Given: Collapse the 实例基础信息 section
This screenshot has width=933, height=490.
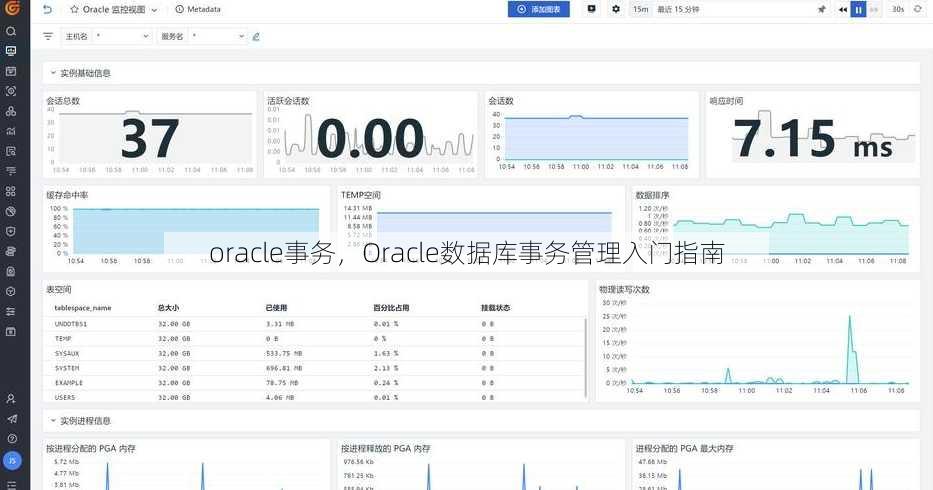Looking at the screenshot, I should [x=53, y=73].
